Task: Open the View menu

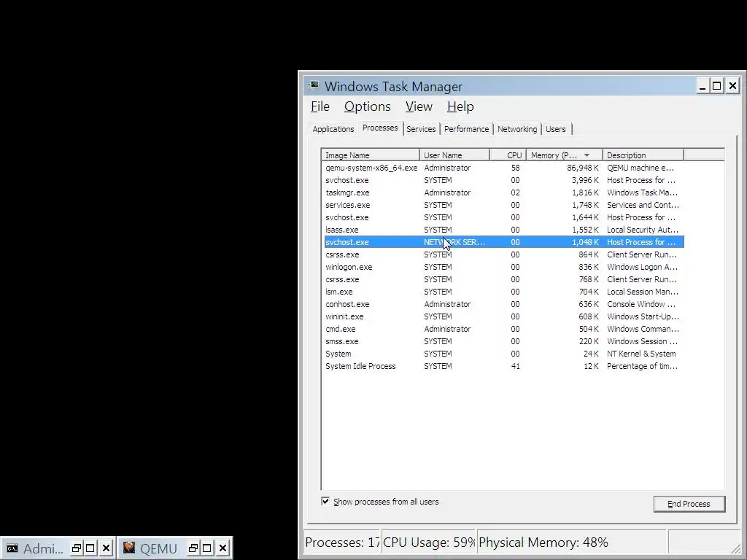Action: coord(419,106)
